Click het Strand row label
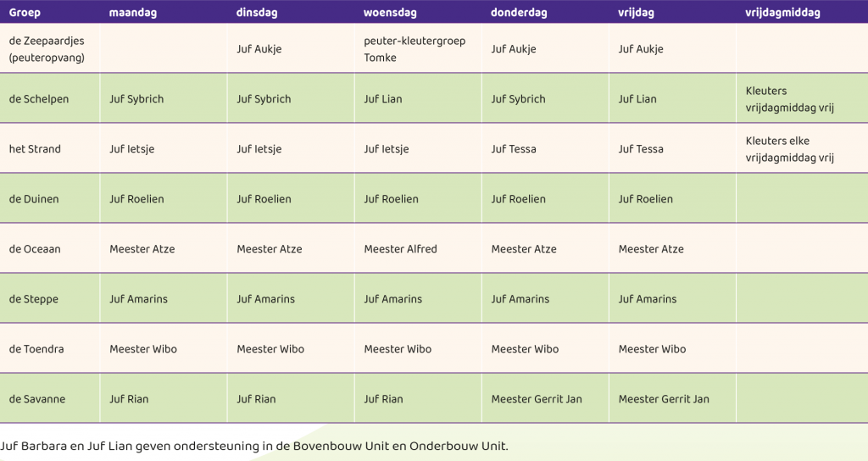Viewport: 868px width, 461px height. (x=35, y=149)
